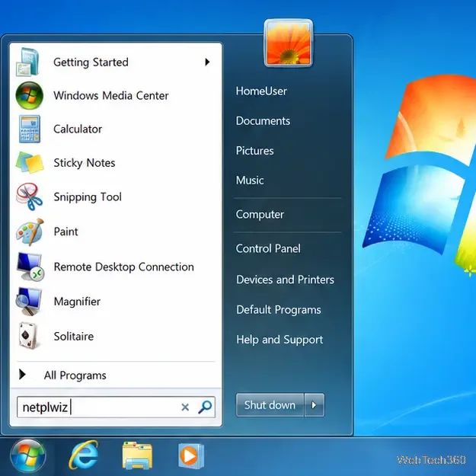476x476 pixels.
Task: Launch the Magnifier icon
Action: tap(28, 302)
